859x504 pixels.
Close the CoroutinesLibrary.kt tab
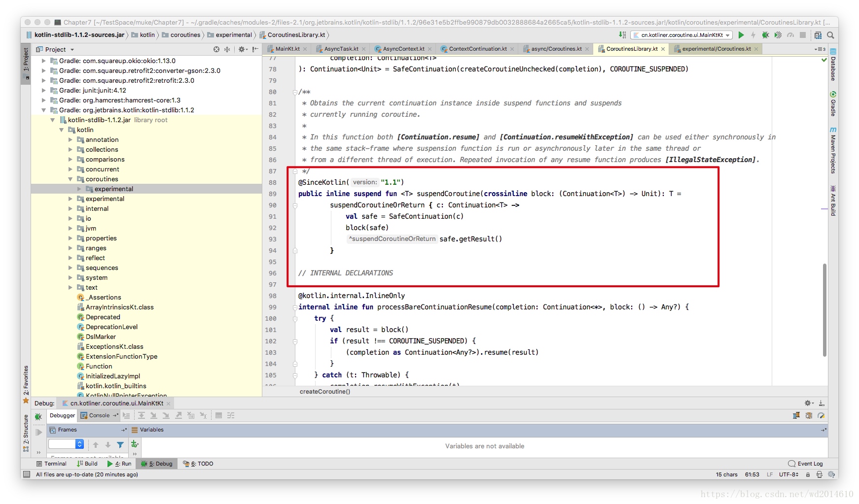coord(663,49)
